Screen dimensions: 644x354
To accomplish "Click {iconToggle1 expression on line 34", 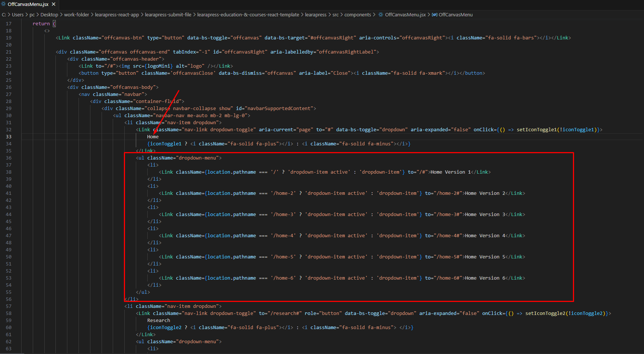I will [x=164, y=144].
